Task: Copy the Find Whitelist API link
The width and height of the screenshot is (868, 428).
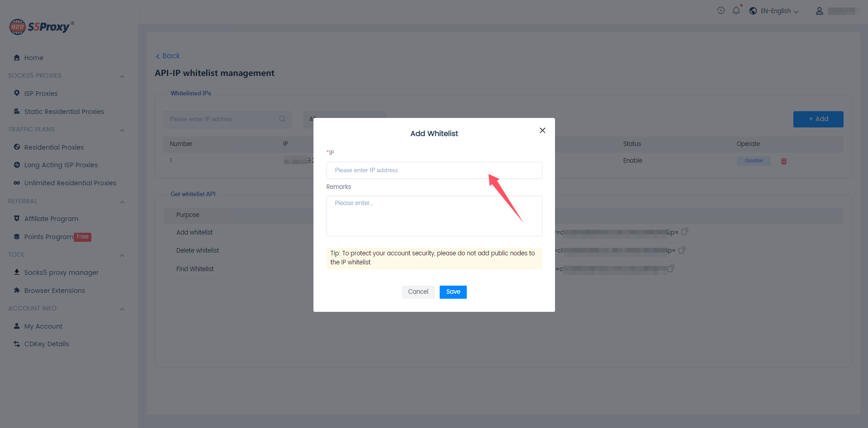Action: click(x=670, y=268)
